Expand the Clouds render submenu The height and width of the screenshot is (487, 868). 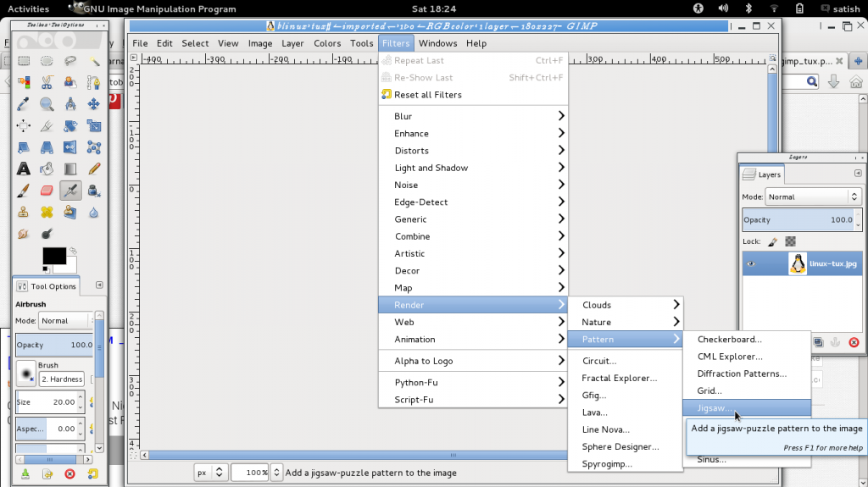click(x=626, y=305)
